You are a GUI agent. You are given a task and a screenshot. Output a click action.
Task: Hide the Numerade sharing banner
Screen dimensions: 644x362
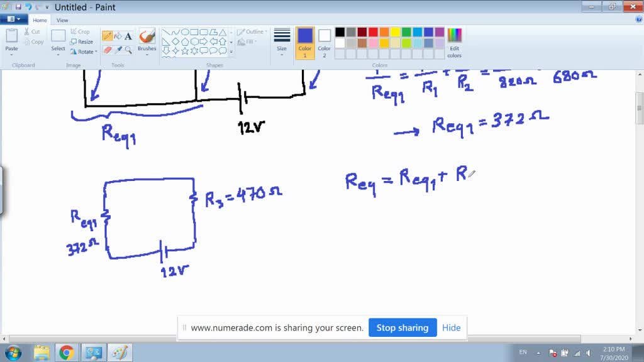point(452,327)
